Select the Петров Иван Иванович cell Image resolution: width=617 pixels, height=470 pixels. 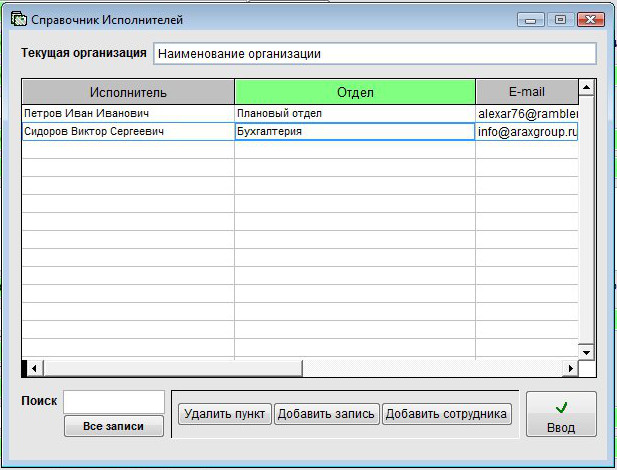point(128,114)
